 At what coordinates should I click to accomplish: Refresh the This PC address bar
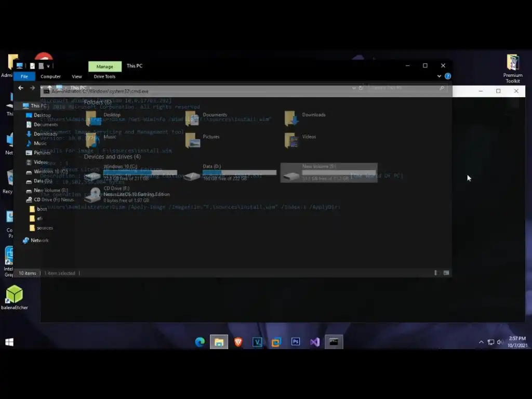coord(361,88)
